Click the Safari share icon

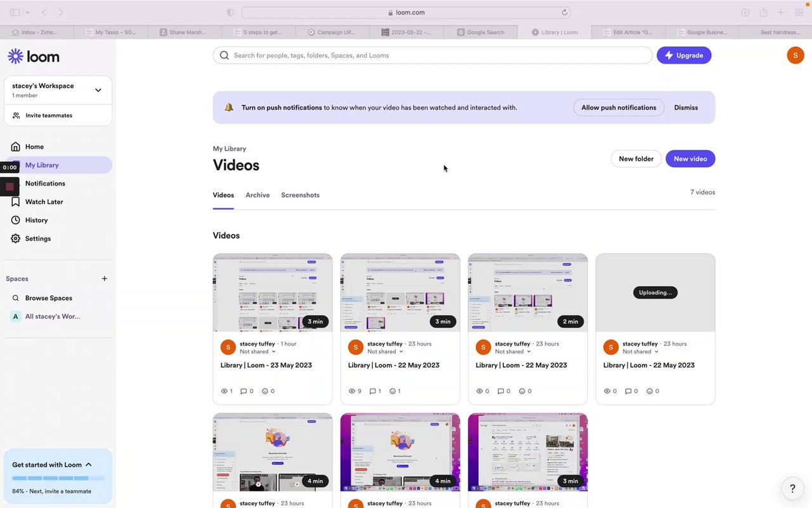(x=763, y=12)
